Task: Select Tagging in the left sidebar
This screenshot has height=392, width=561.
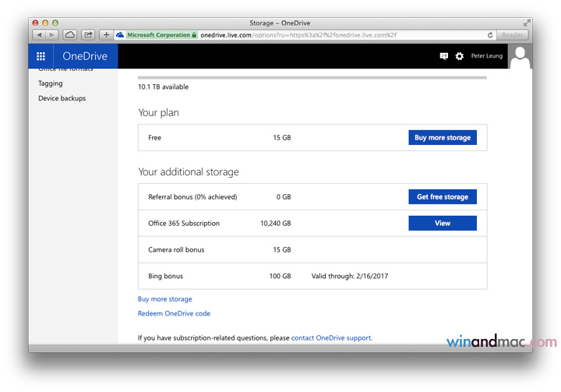Action: pos(51,83)
